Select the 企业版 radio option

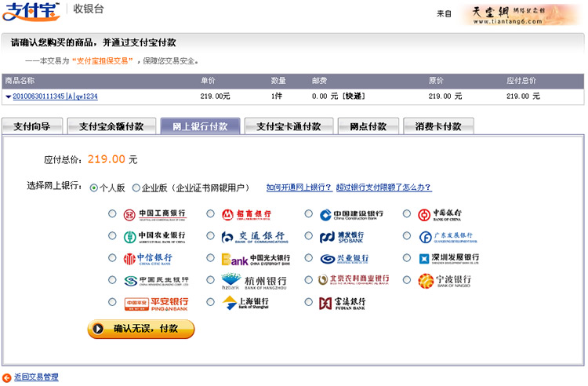pos(136,188)
